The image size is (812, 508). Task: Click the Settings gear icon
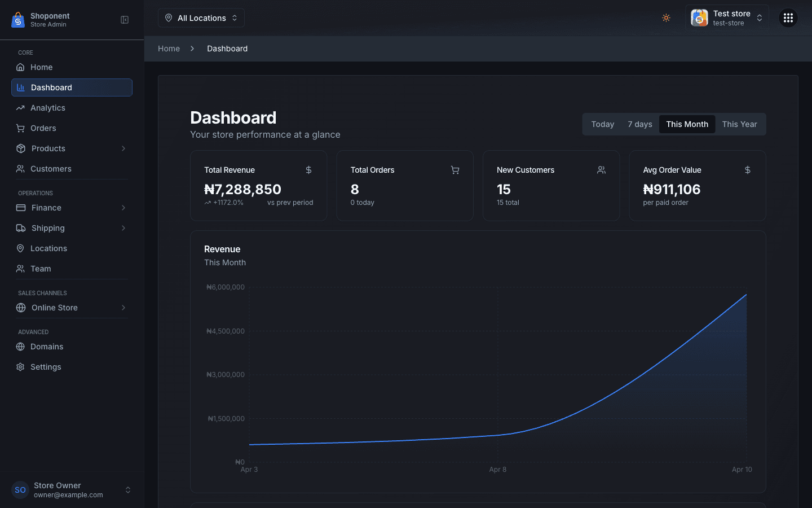click(20, 367)
